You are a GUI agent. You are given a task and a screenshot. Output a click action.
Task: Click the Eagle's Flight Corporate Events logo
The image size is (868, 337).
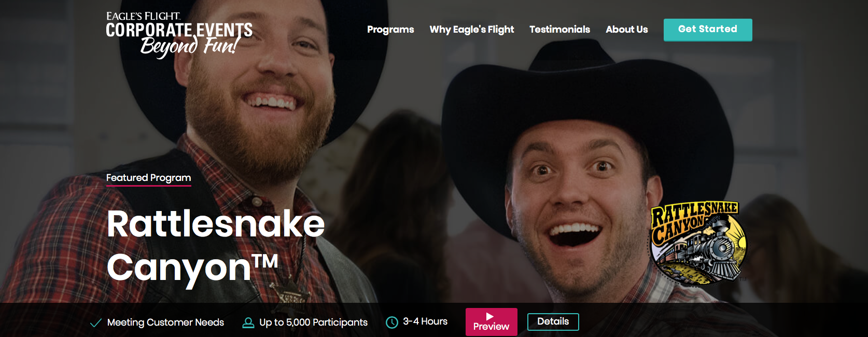coord(179,34)
